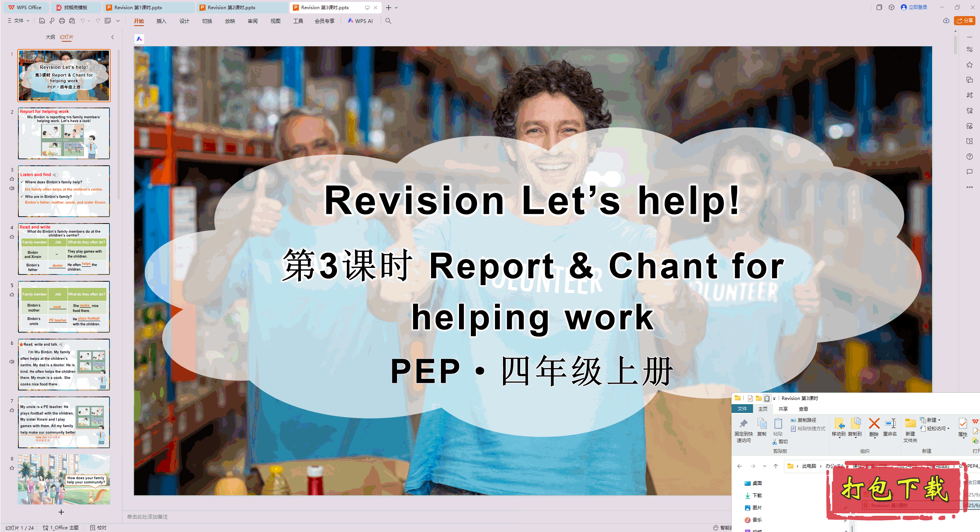This screenshot has width=980, height=532.
Task: Expand the 文件 menu dropdown arrow
Action: [27, 21]
